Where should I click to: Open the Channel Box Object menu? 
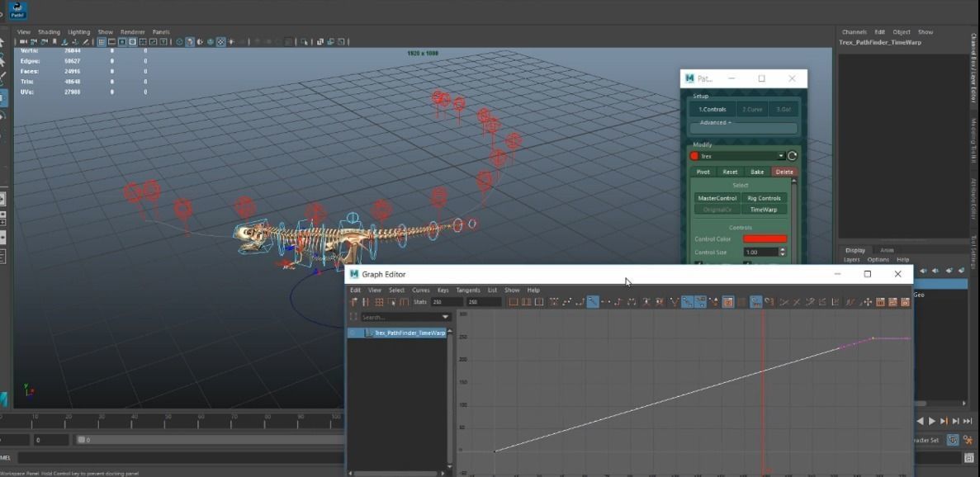click(x=902, y=32)
